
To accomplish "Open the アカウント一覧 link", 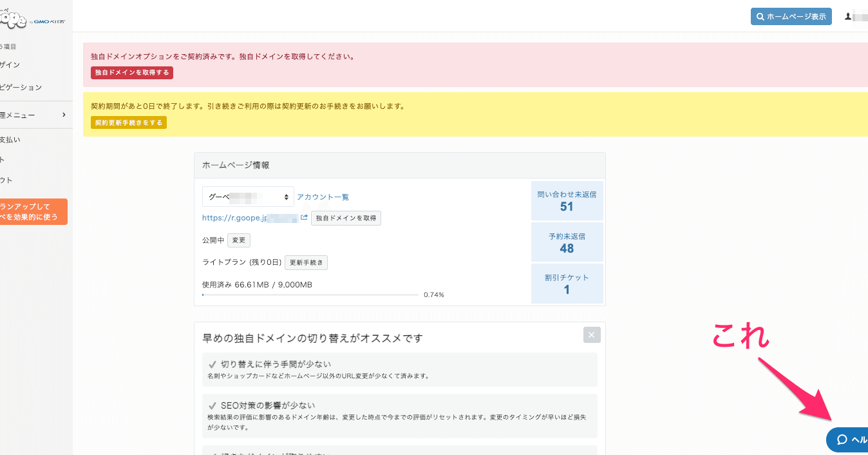I will [323, 196].
